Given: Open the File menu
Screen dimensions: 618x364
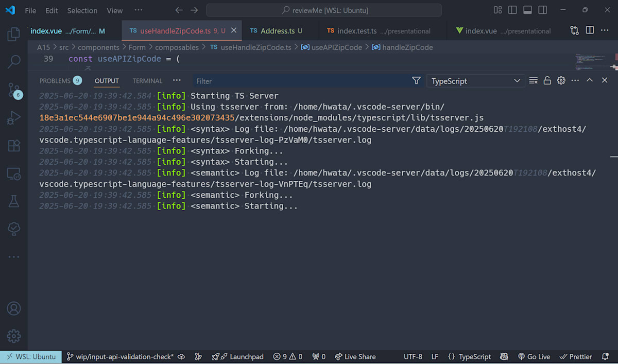Looking at the screenshot, I should coord(30,10).
